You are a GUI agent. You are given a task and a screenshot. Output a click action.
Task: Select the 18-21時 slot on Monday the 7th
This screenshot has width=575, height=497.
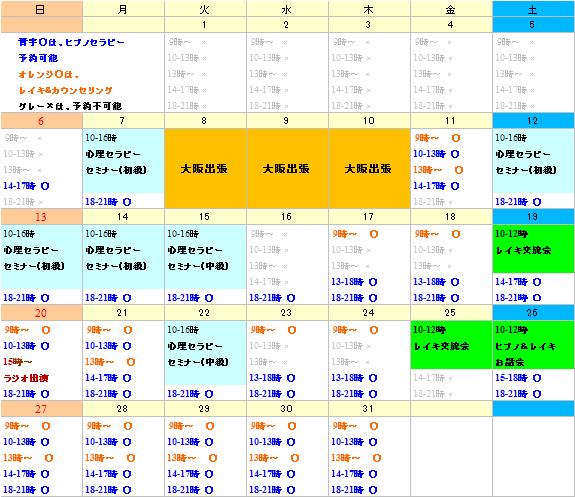(108, 202)
